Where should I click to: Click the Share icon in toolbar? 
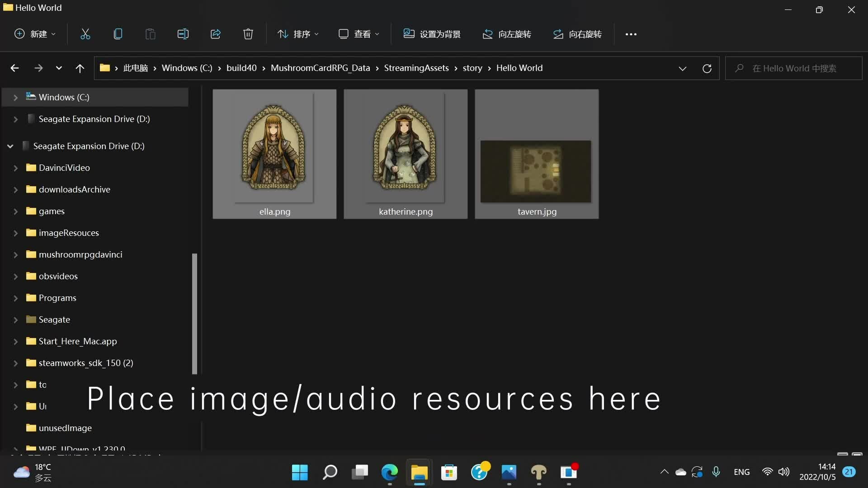click(x=215, y=34)
